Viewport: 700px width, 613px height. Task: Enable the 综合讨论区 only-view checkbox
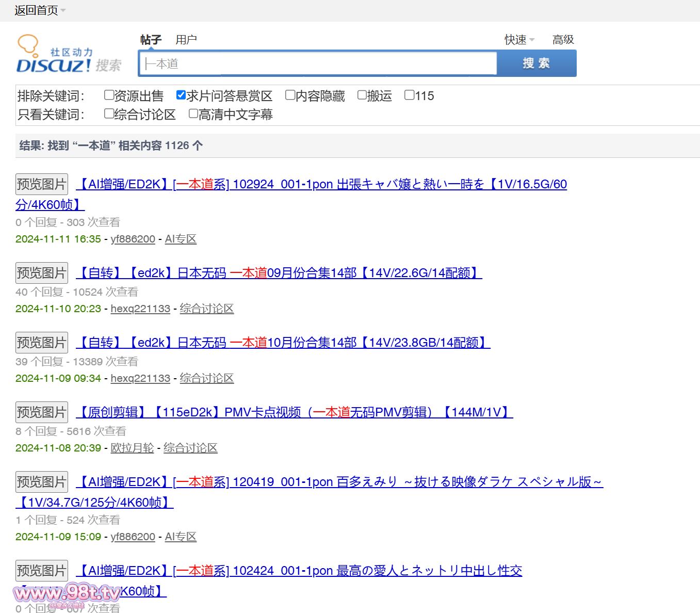[x=109, y=114]
